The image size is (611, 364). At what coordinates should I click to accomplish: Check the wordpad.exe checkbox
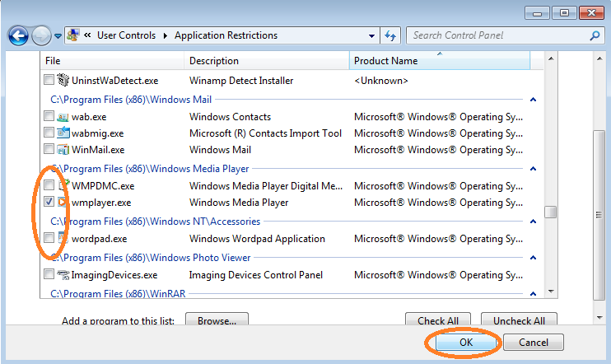point(49,238)
